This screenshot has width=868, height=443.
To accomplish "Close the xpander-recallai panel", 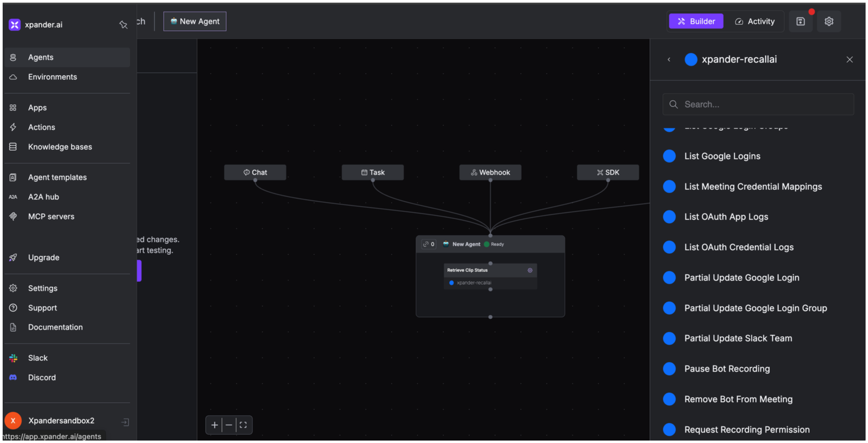I will (849, 60).
